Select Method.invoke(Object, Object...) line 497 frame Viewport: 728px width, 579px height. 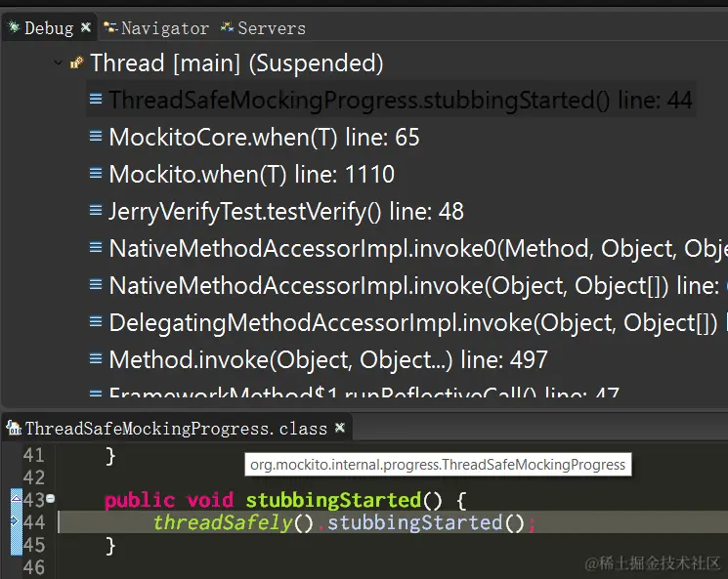pos(328,359)
